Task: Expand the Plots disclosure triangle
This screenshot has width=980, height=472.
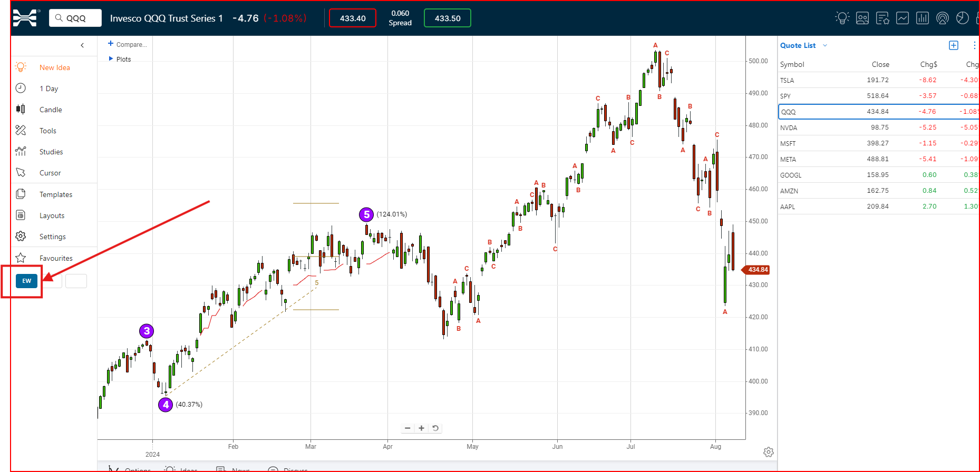Action: [x=111, y=58]
